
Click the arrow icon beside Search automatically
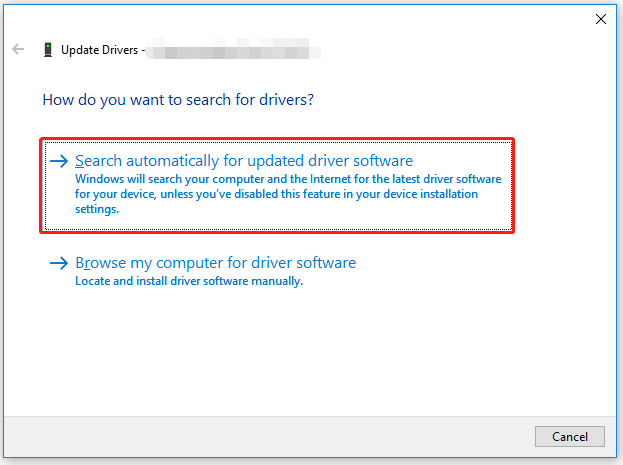[x=59, y=161]
